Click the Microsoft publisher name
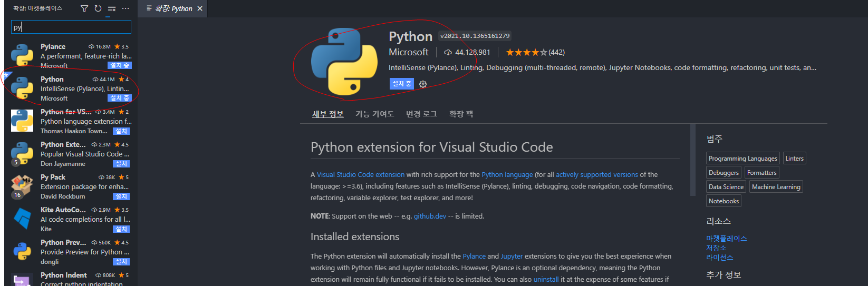 [x=409, y=52]
